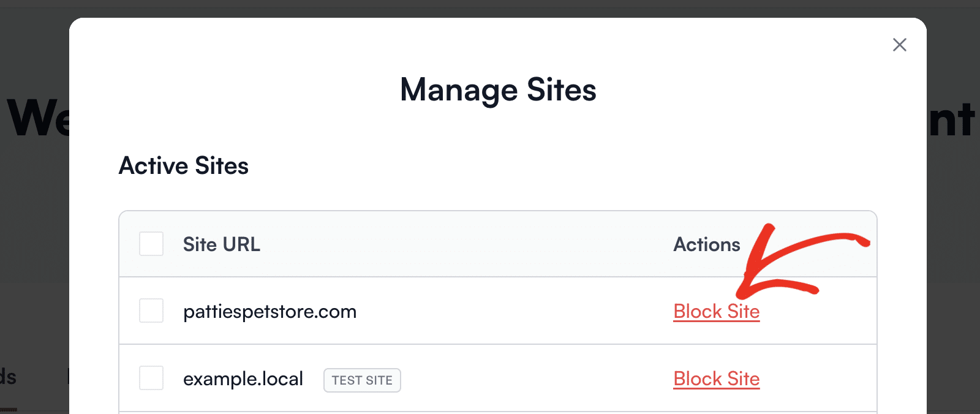Click empty space between pattiespetstore.com and Block Site

514,311
